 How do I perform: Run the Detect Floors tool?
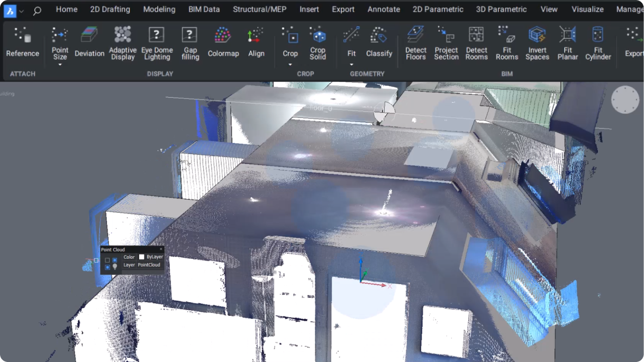(x=415, y=42)
